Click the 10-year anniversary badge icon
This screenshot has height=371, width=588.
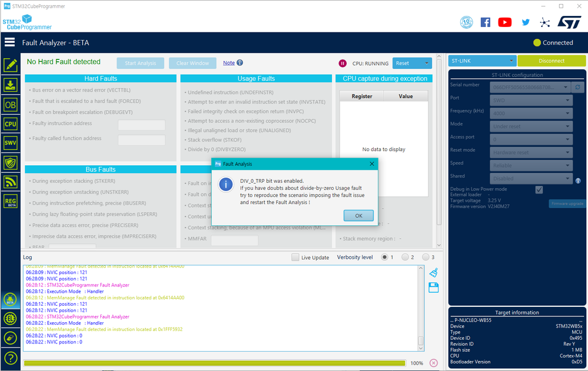click(467, 22)
